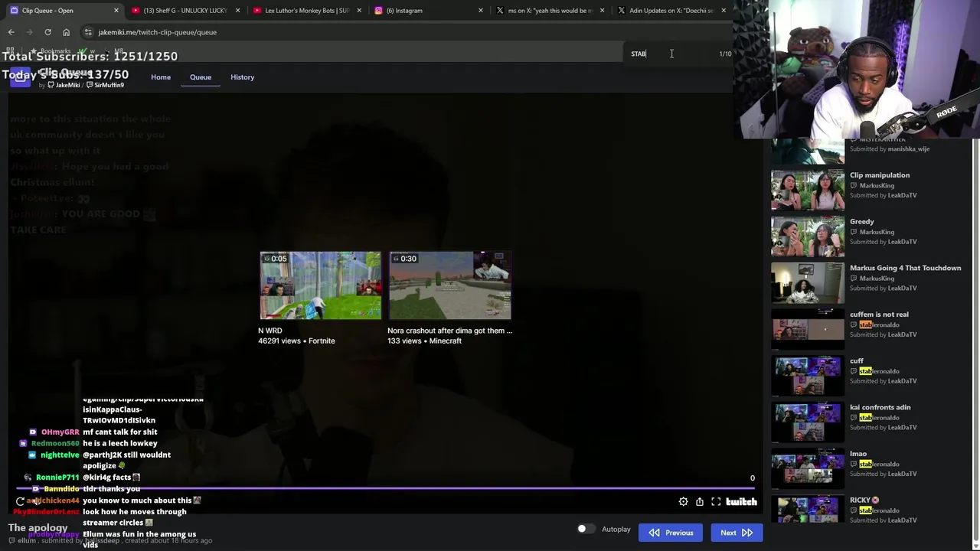Open the Home navigation link
Screen dimensions: 980x551
[161, 77]
